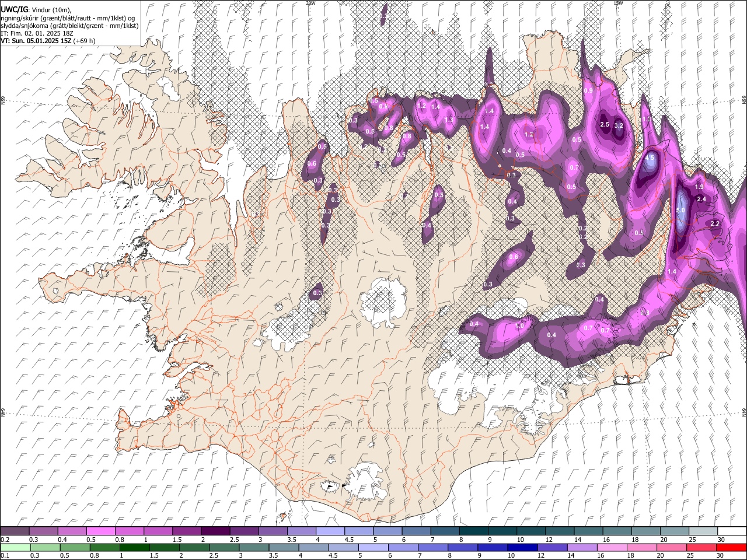
Task: Click the "(+69 h)" forecast offset text
Action: pos(85,41)
